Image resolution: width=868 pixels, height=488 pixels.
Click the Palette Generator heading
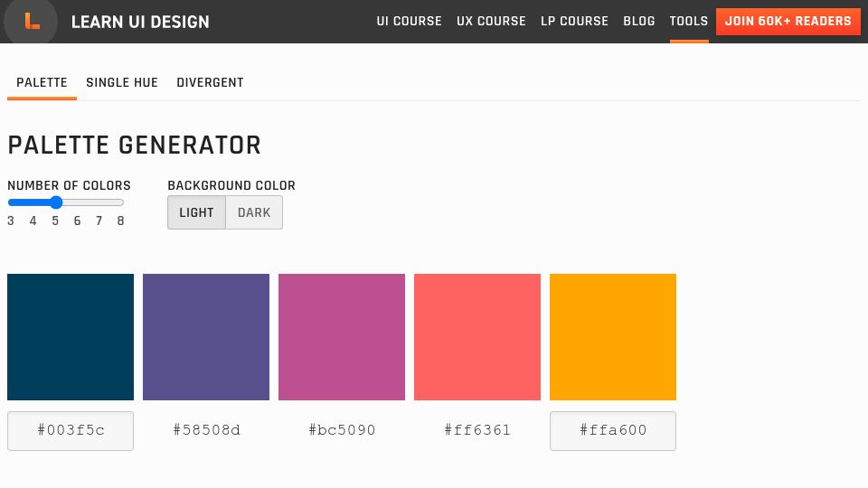tap(134, 145)
